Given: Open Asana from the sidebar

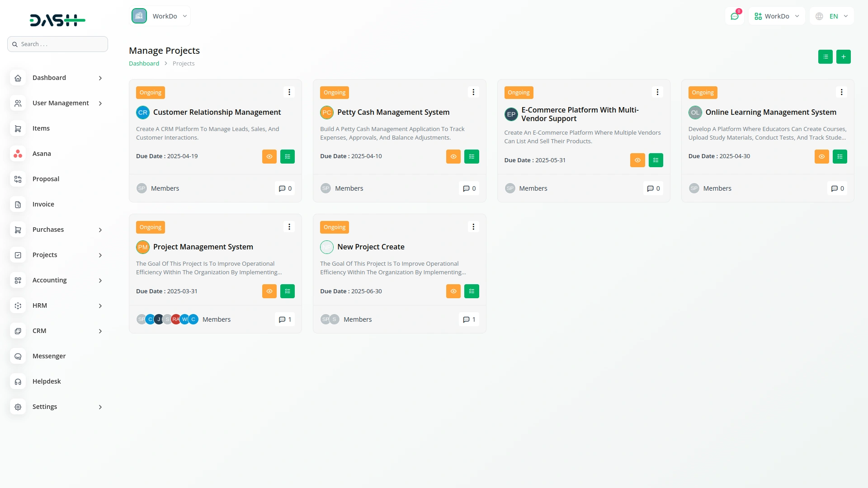Looking at the screenshot, I should coord(42,154).
